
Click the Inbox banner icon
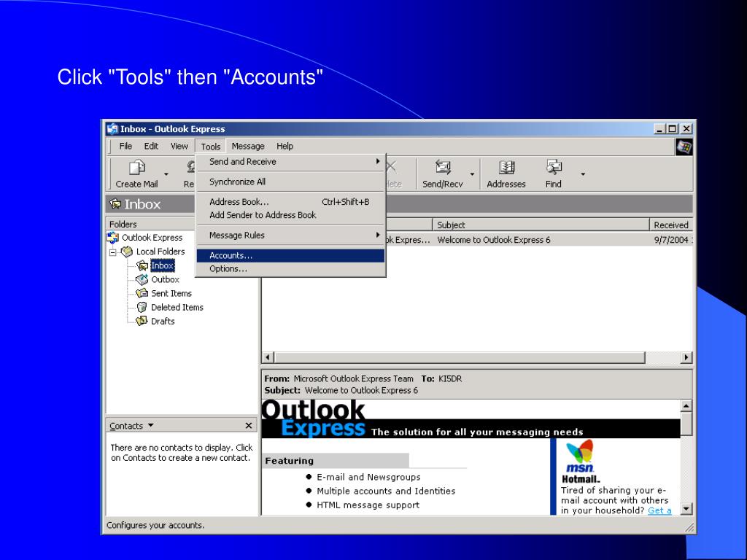[x=115, y=204]
